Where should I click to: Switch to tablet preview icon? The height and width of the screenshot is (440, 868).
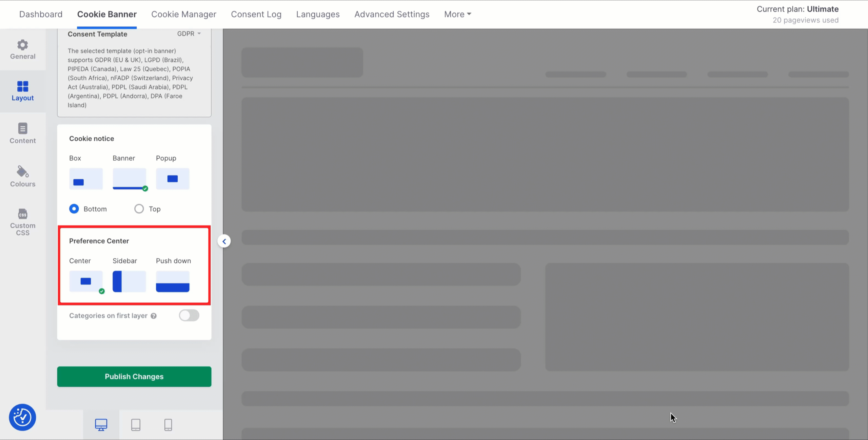coord(136,424)
